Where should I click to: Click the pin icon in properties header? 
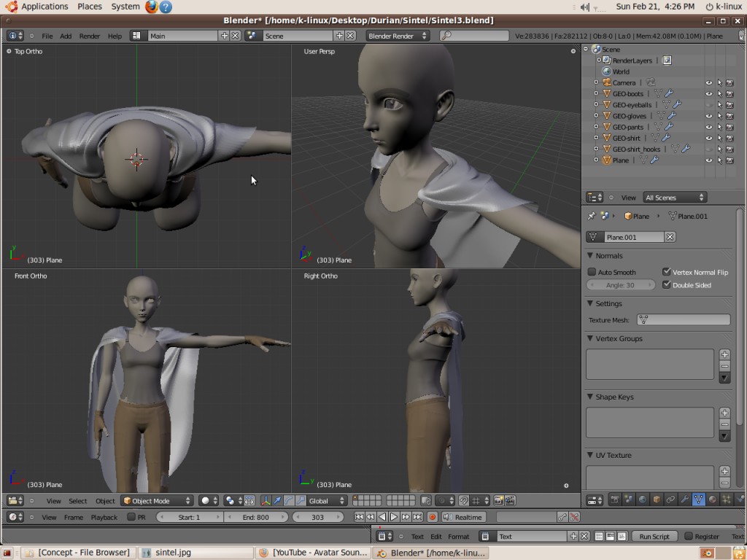[x=592, y=216]
